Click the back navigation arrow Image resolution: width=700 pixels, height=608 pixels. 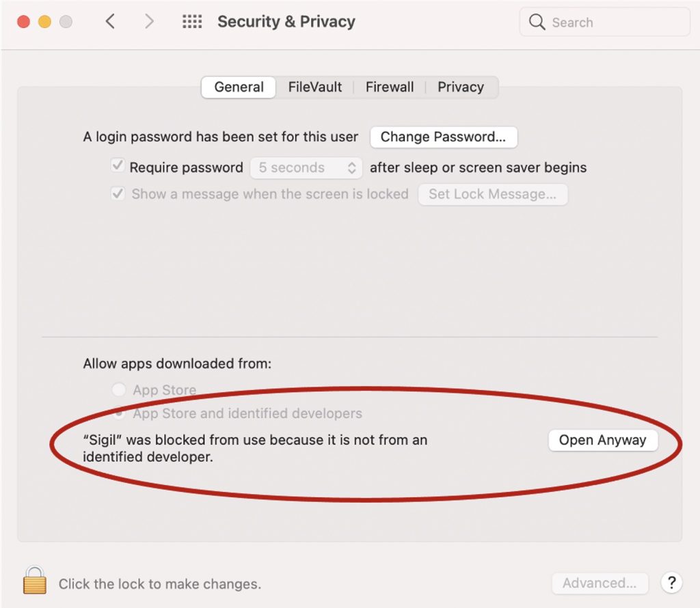[x=110, y=22]
